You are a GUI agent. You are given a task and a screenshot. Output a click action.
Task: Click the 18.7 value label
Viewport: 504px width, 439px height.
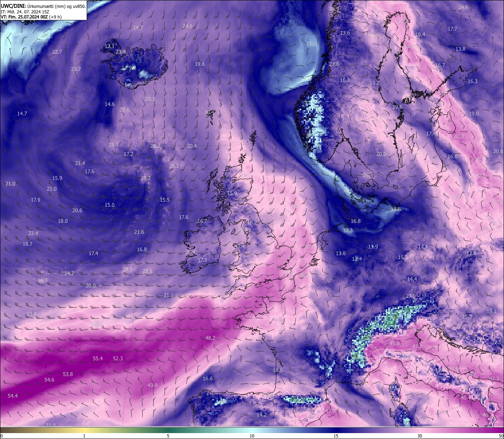pyautogui.click(x=28, y=244)
